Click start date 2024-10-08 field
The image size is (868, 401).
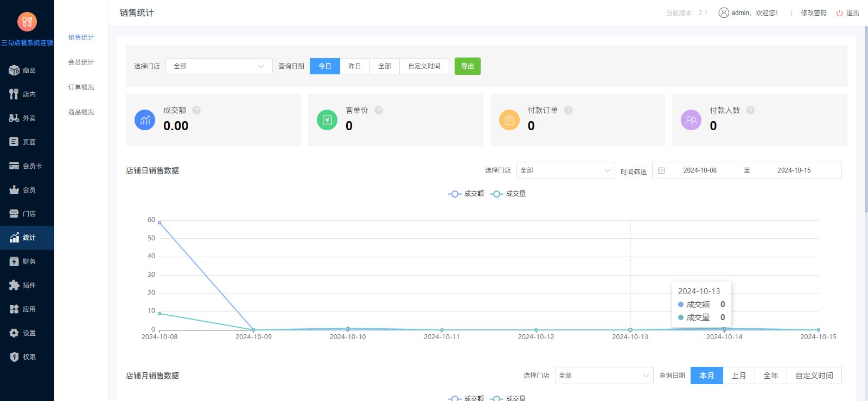click(x=700, y=170)
